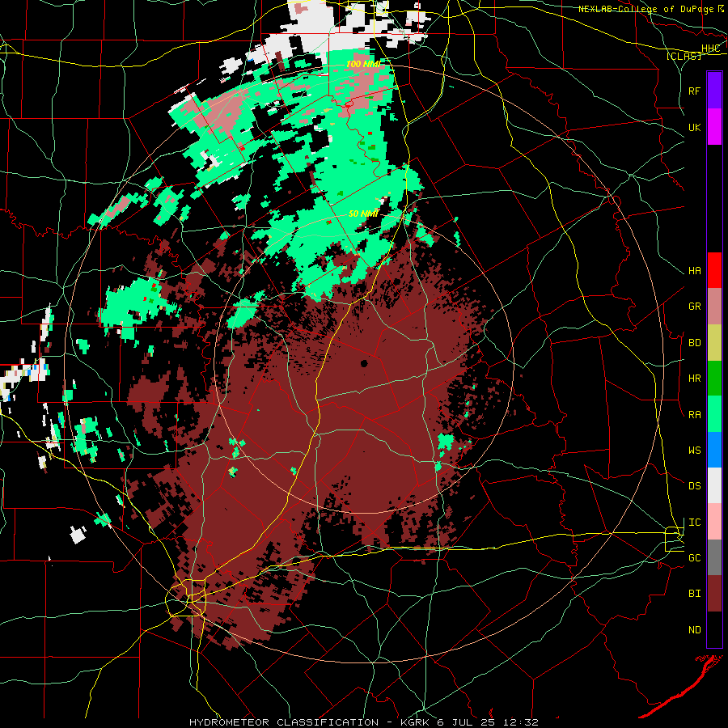Screen dimensions: 728x728
Task: Click the Hydrometeor Classification KGRK title caption
Action: 364,722
